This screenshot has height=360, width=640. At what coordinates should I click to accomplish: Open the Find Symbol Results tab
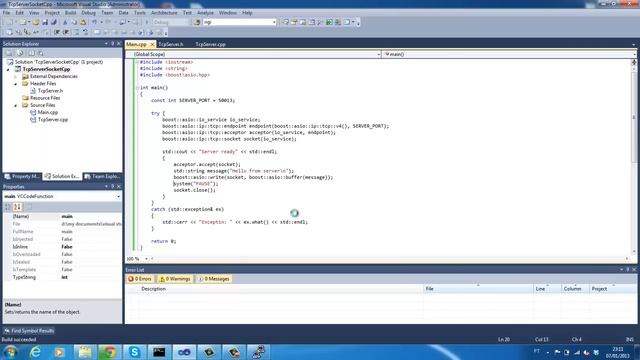coord(29,331)
